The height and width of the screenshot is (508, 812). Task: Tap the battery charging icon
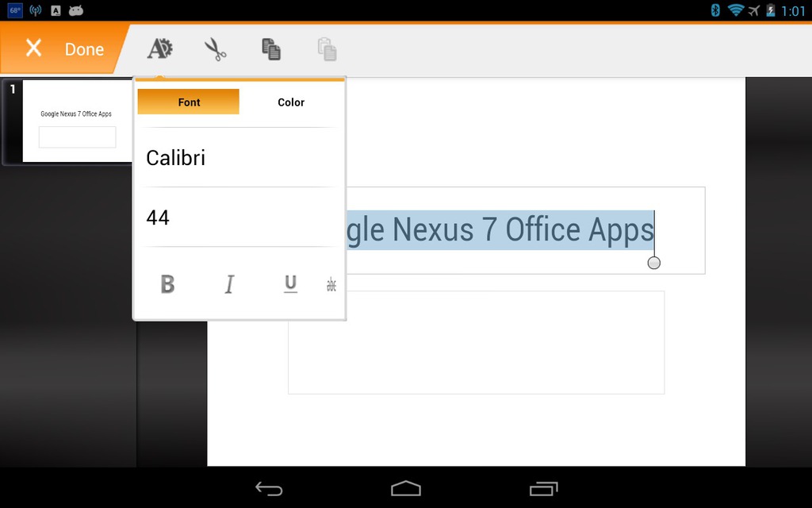pyautogui.click(x=771, y=10)
